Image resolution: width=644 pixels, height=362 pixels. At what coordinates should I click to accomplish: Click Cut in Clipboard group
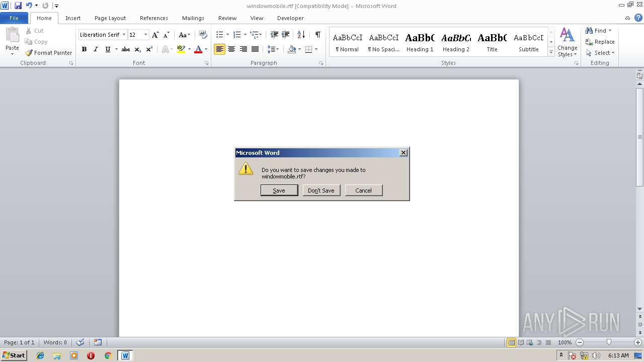coord(35,31)
